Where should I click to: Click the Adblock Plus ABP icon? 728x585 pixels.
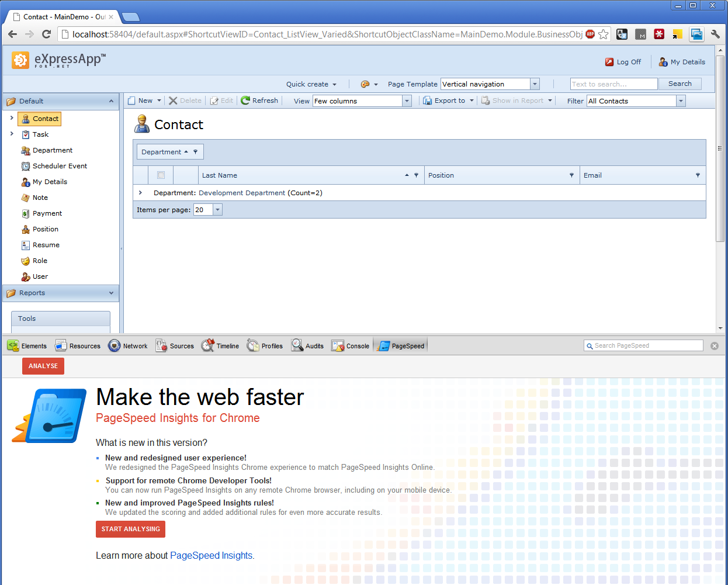(590, 34)
